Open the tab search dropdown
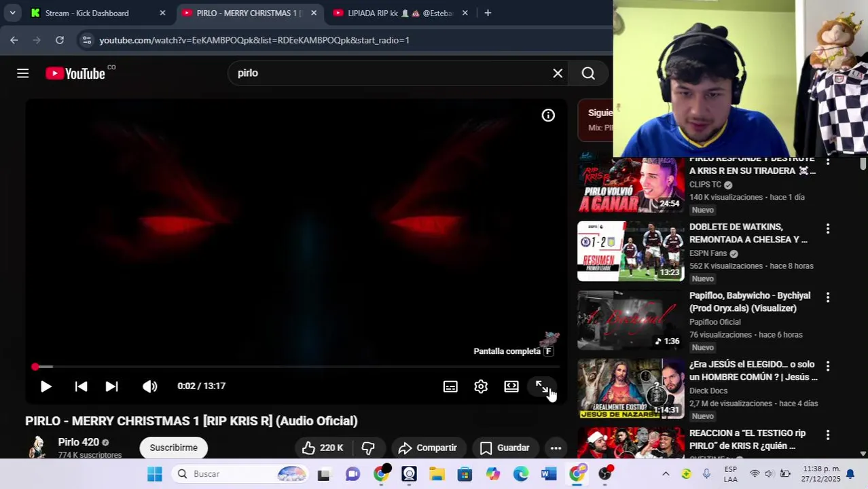The image size is (868, 489). point(12,13)
